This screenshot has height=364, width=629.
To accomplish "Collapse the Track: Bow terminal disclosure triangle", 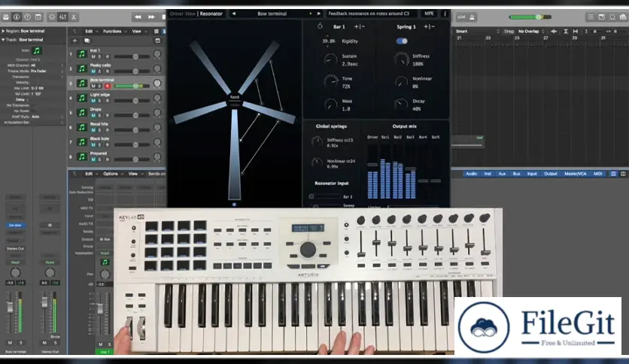I will click(3, 40).
